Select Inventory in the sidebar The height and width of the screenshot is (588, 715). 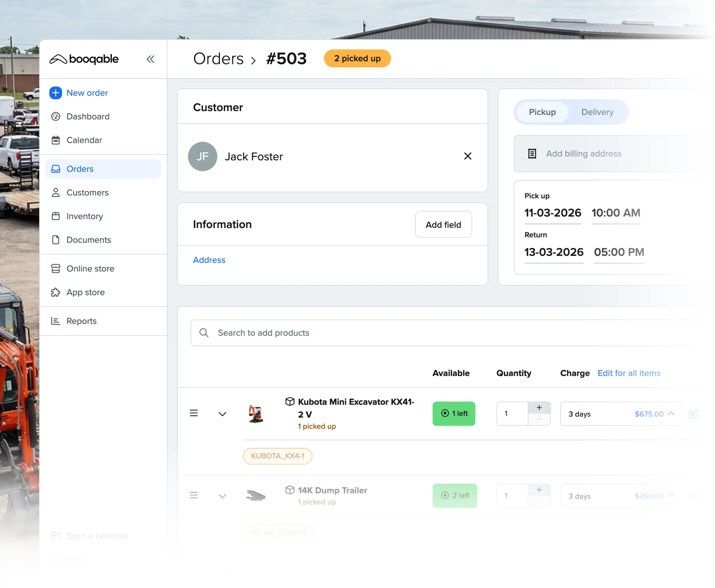(84, 216)
